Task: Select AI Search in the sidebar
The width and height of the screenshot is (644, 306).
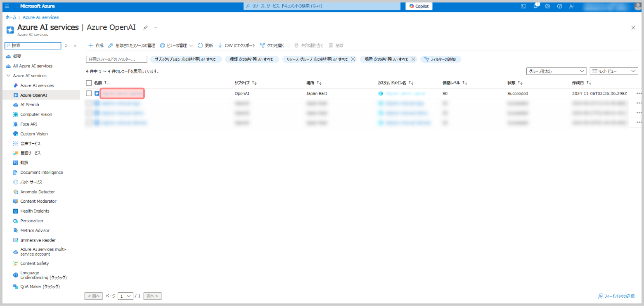Action: pos(30,105)
